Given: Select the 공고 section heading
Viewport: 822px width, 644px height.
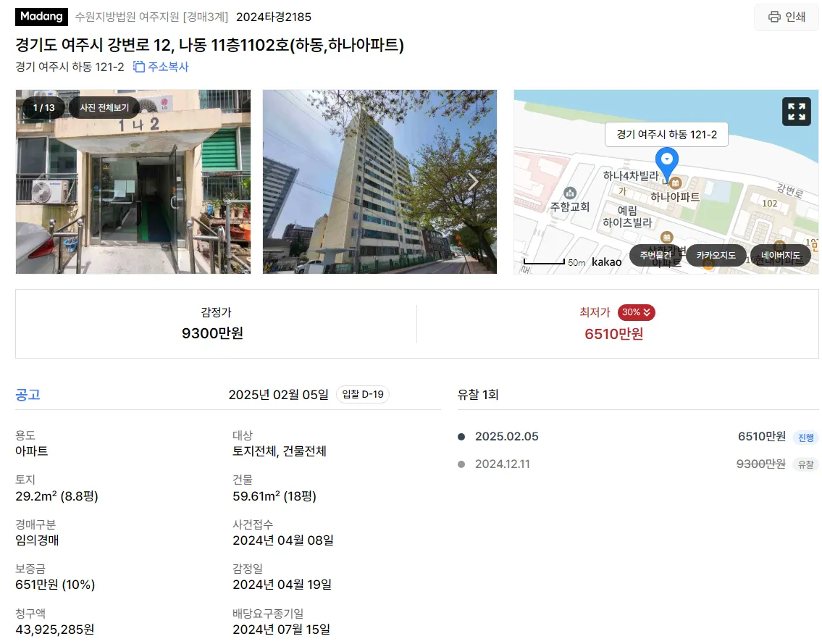Looking at the screenshot, I should point(28,394).
